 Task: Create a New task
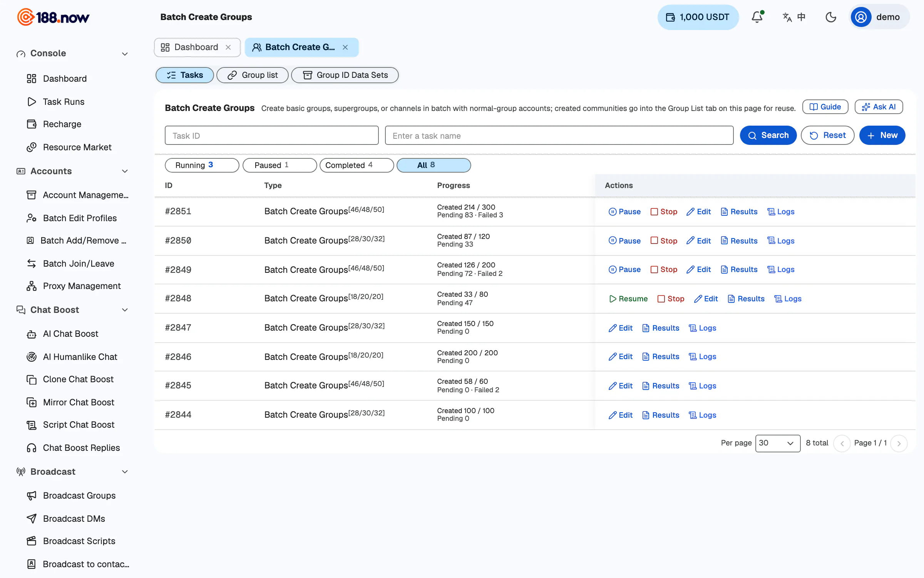882,135
